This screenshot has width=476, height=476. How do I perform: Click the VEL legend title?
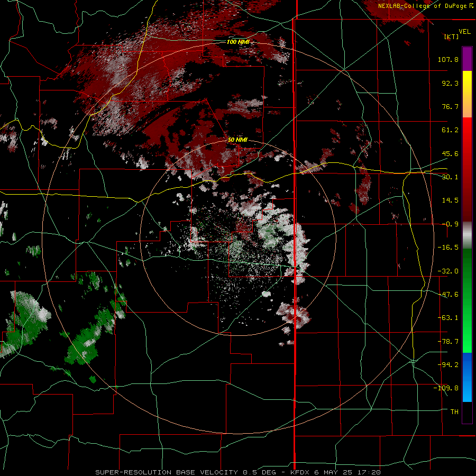coord(464,32)
